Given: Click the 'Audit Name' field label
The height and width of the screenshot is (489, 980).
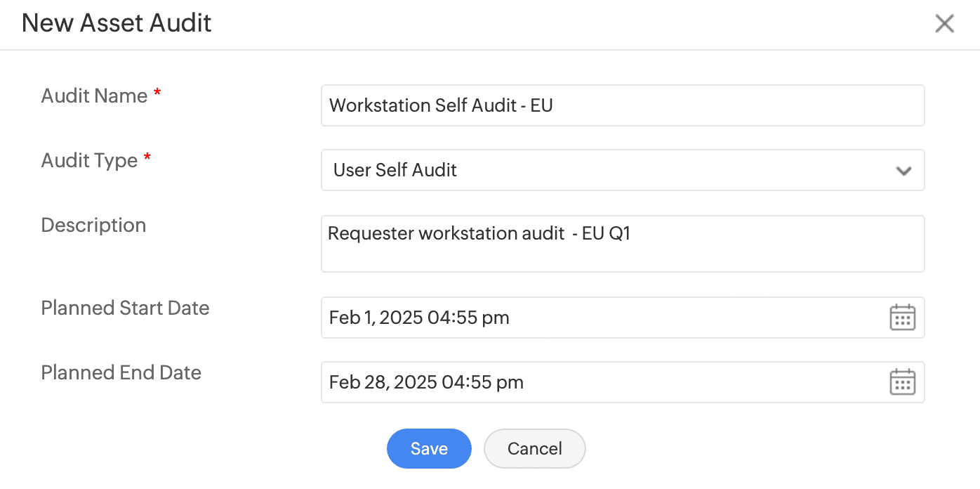Looking at the screenshot, I should click(x=94, y=96).
